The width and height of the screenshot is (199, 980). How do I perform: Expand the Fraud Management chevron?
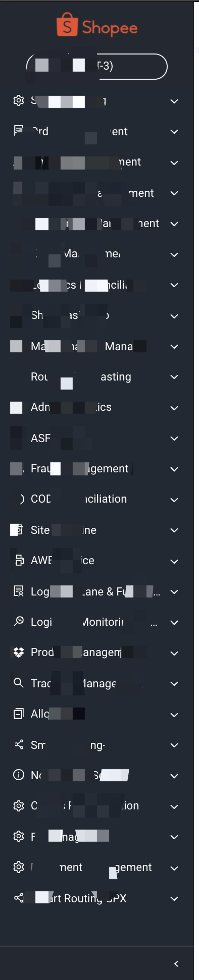coord(174,469)
